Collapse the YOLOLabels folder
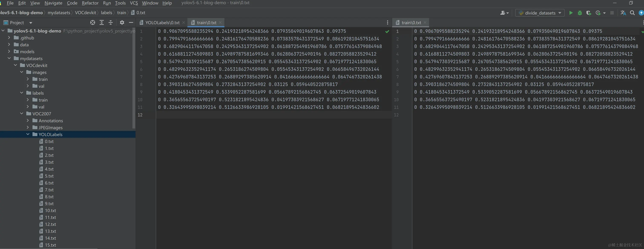This screenshot has width=644, height=249. point(28,134)
